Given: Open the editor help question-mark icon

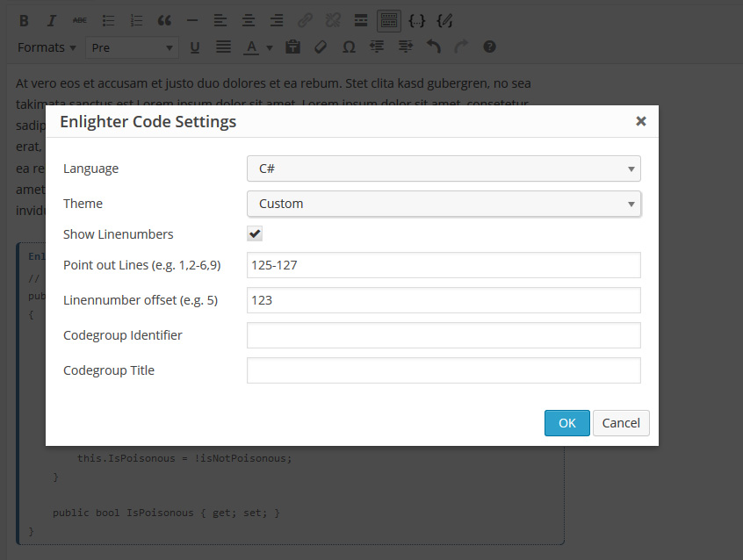Looking at the screenshot, I should (x=490, y=47).
